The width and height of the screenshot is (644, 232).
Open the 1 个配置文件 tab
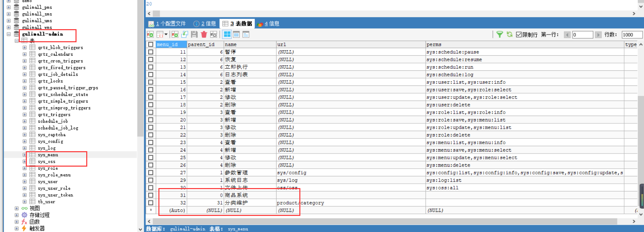click(167, 23)
